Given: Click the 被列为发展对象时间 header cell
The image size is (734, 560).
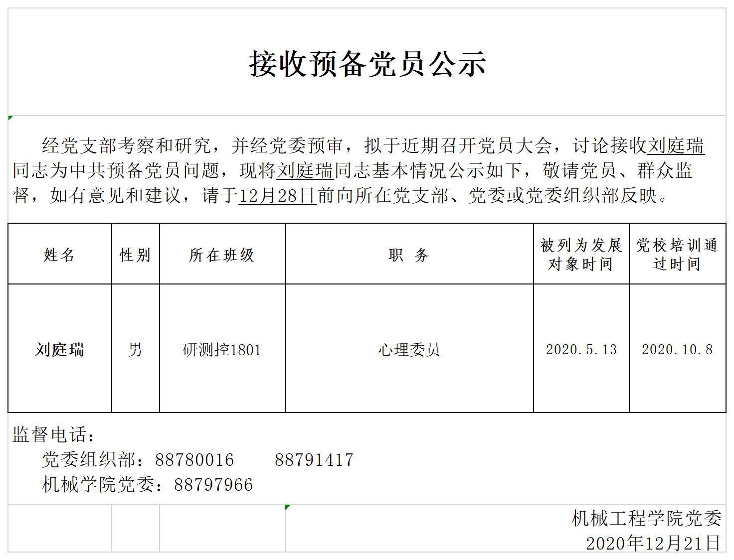Looking at the screenshot, I should tap(581, 254).
